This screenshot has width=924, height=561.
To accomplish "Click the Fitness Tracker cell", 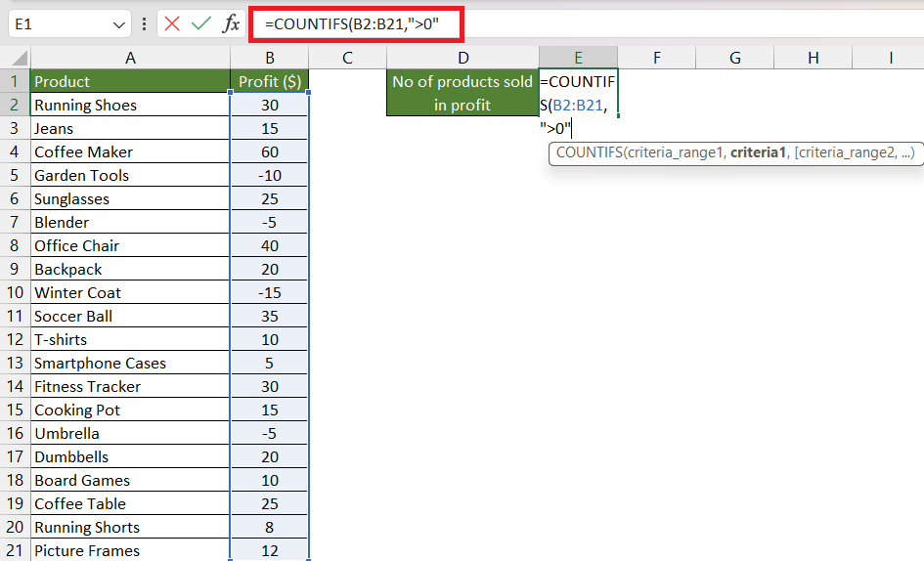I will pyautogui.click(x=130, y=387).
